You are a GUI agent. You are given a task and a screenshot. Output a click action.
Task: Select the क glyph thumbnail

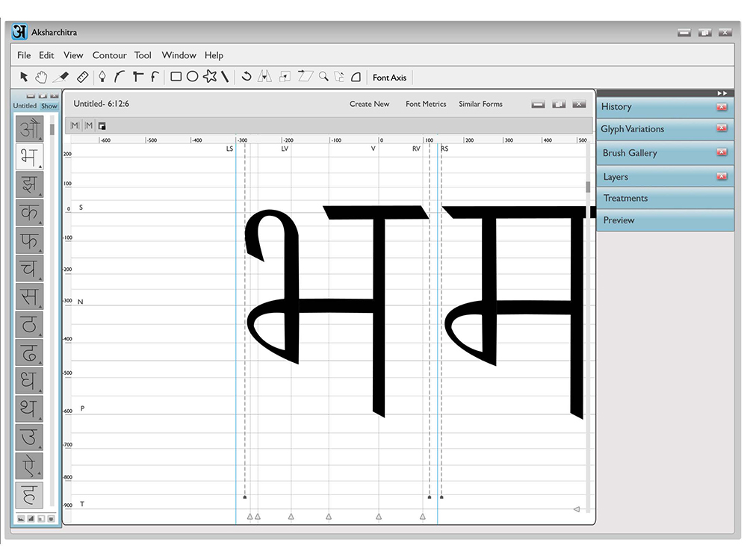click(x=30, y=212)
